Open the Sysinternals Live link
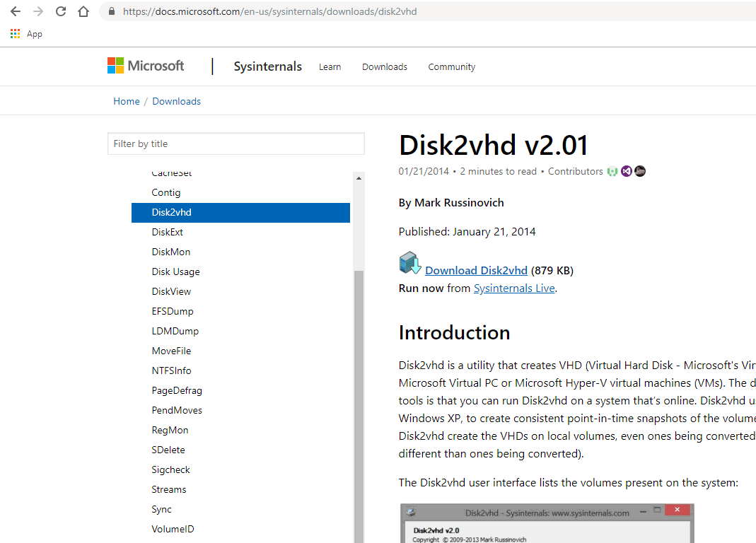 [x=514, y=288]
